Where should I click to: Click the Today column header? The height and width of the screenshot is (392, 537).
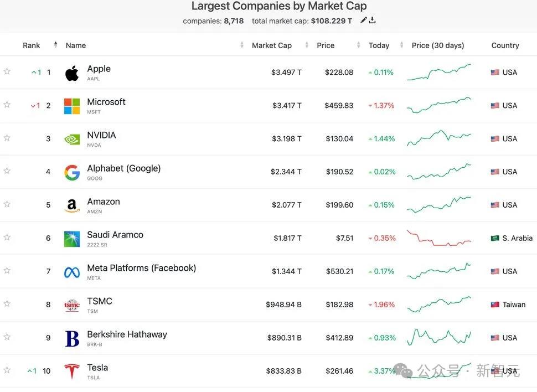coord(379,45)
